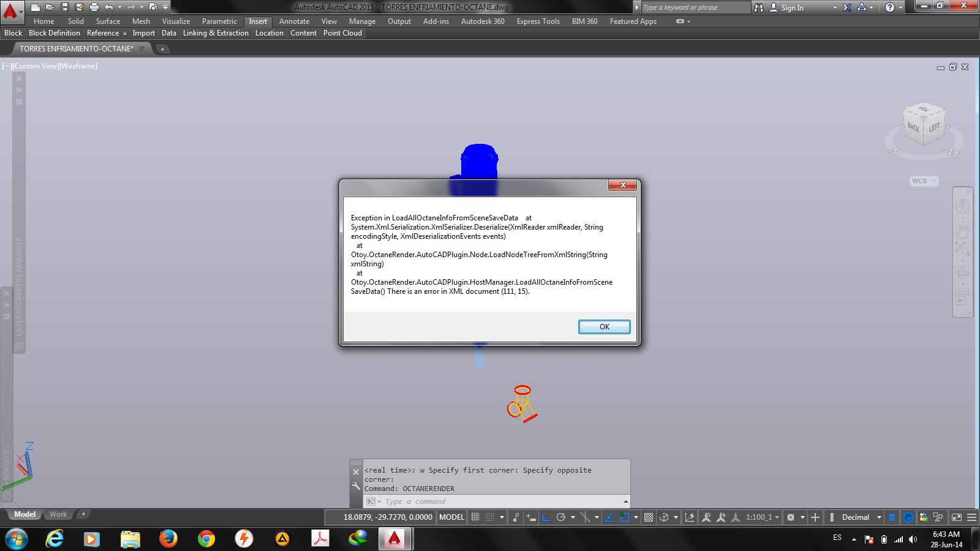Open the Annotate ribbon tab
Image resolution: width=980 pixels, height=551 pixels.
coord(294,21)
